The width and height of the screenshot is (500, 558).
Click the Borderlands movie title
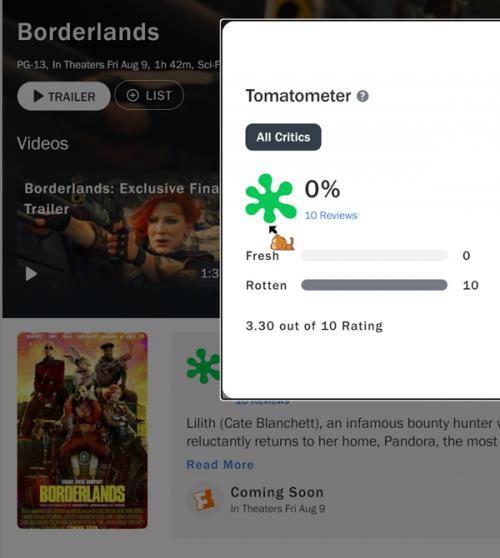[88, 32]
